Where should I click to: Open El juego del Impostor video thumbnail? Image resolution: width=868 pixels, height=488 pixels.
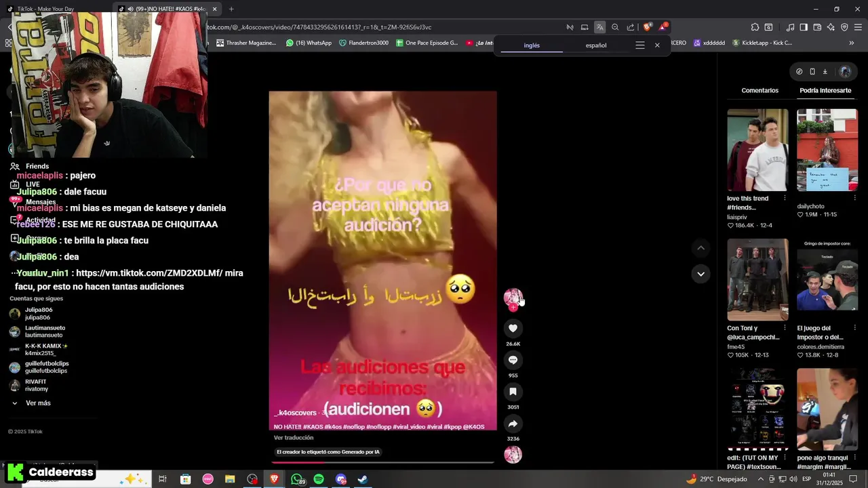[827, 279]
